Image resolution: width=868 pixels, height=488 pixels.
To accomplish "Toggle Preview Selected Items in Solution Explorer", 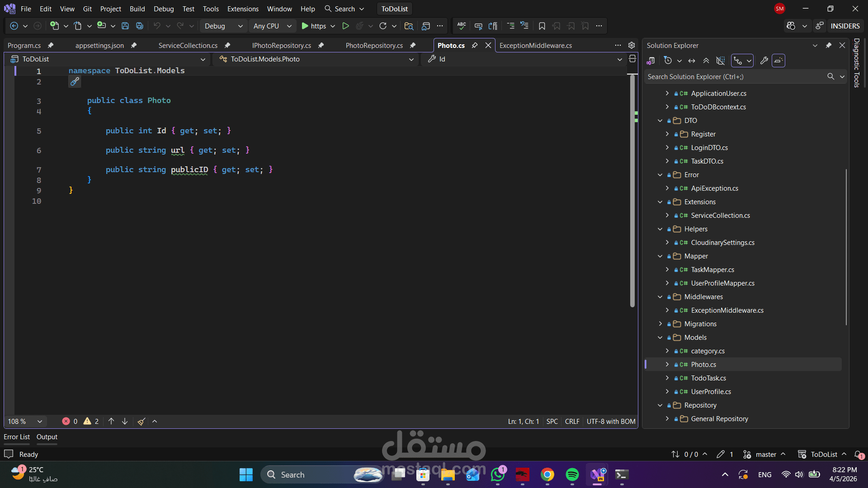I will coord(778,61).
